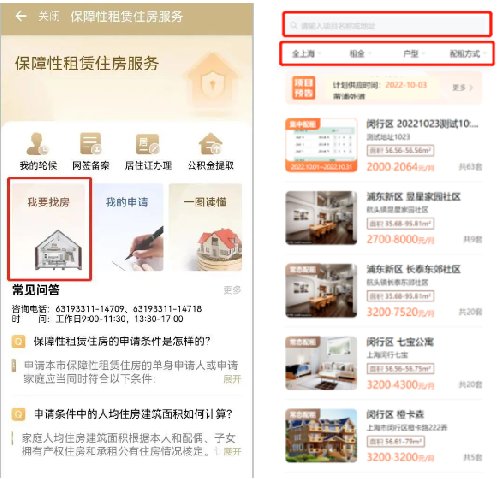Open 我的轮候 icon
Image resolution: width=500 pixels, height=479 pixels.
38,151
